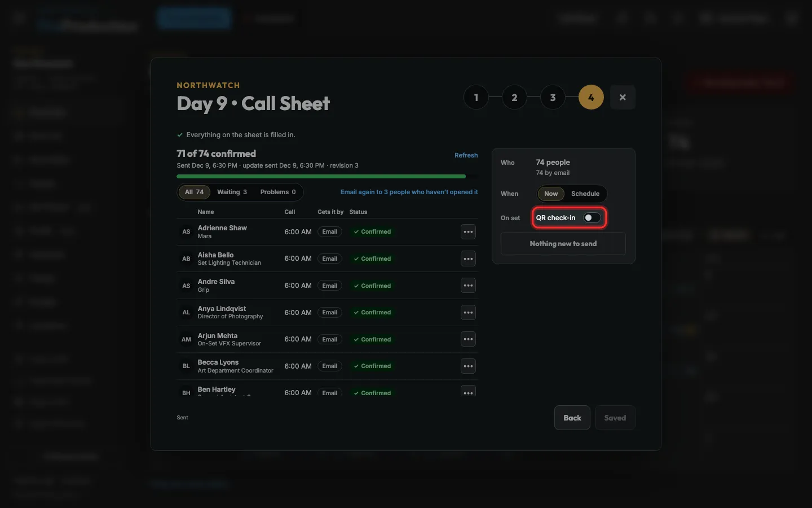The image size is (812, 508).
Task: Go to step 2 of wizard
Action: pos(514,98)
